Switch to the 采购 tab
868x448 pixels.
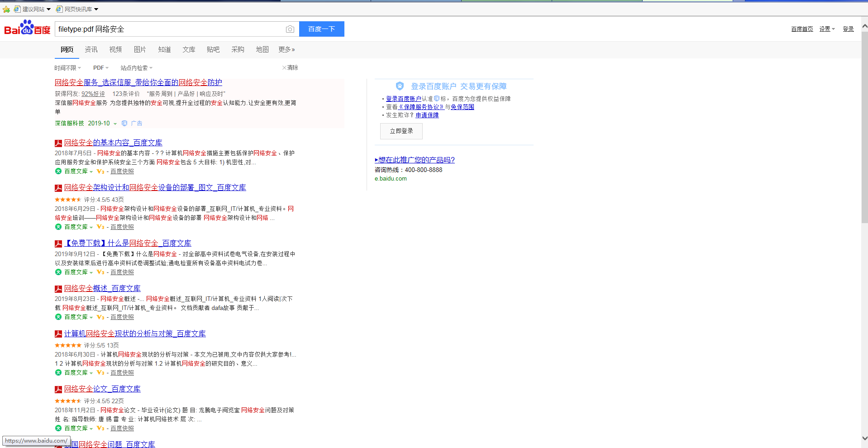(238, 49)
